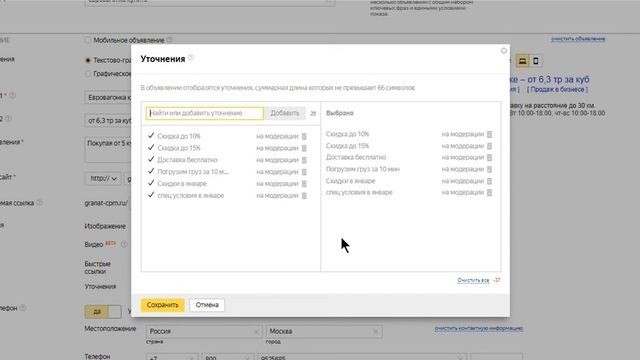
Task: Close the Уточнения dialog
Action: [x=504, y=51]
